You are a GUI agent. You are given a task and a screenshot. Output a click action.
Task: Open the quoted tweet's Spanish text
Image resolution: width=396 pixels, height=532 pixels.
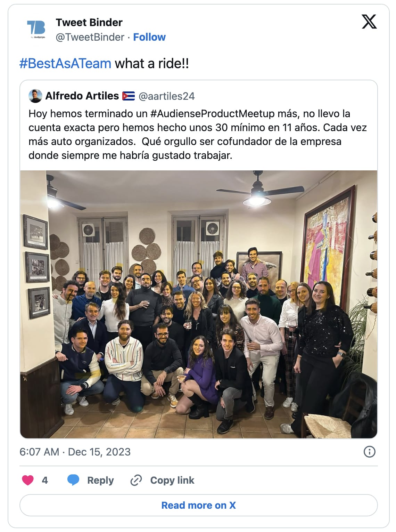(198, 135)
